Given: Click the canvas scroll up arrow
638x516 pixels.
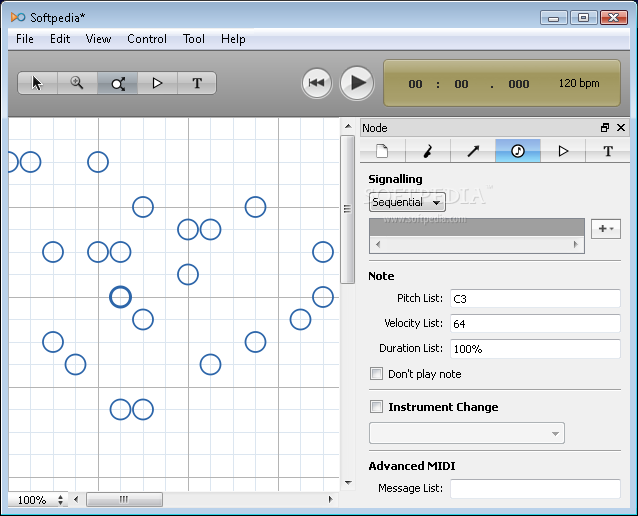Looking at the screenshot, I should (x=348, y=127).
